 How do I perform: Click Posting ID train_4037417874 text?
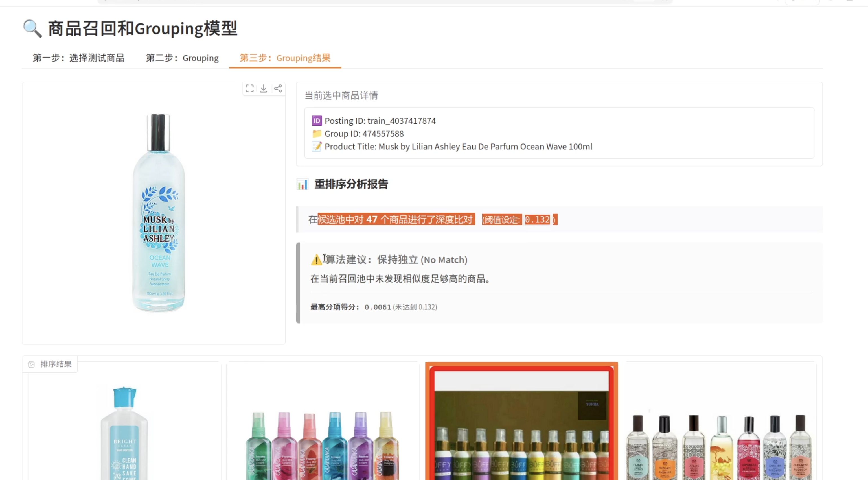coord(380,121)
